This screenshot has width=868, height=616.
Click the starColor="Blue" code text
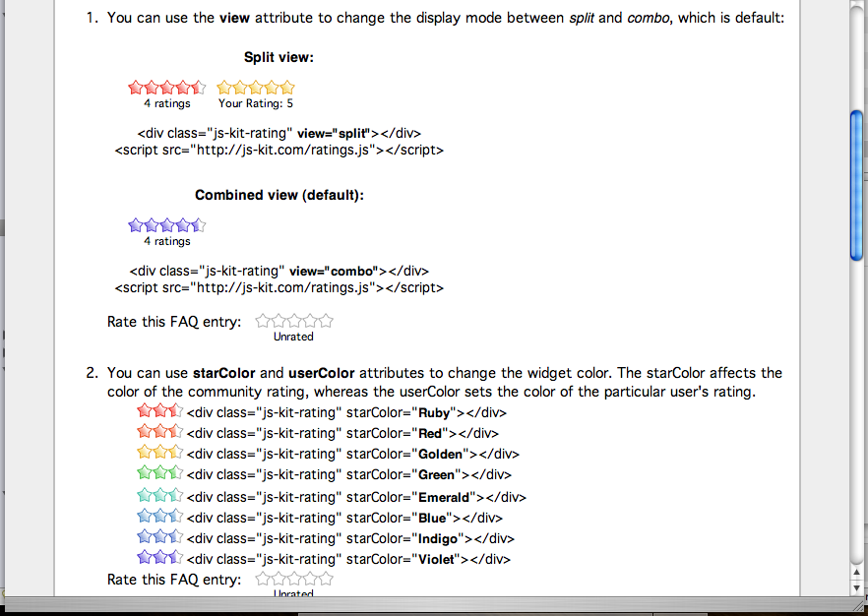click(x=344, y=518)
